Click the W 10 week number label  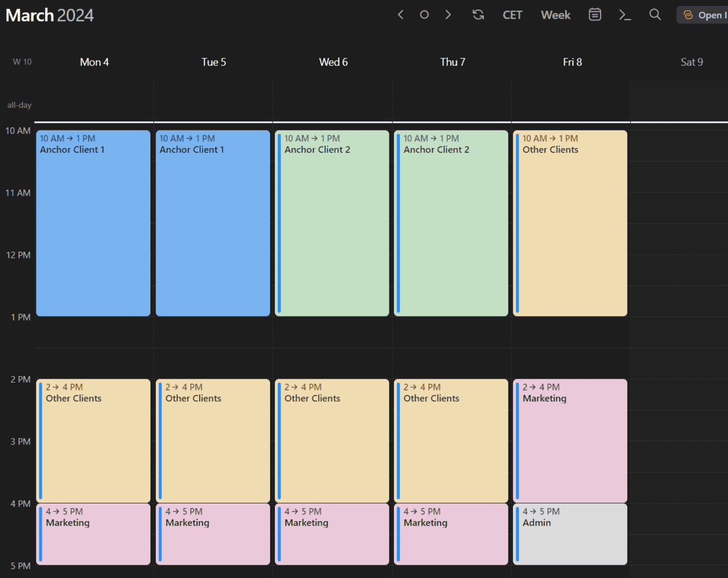coord(22,62)
